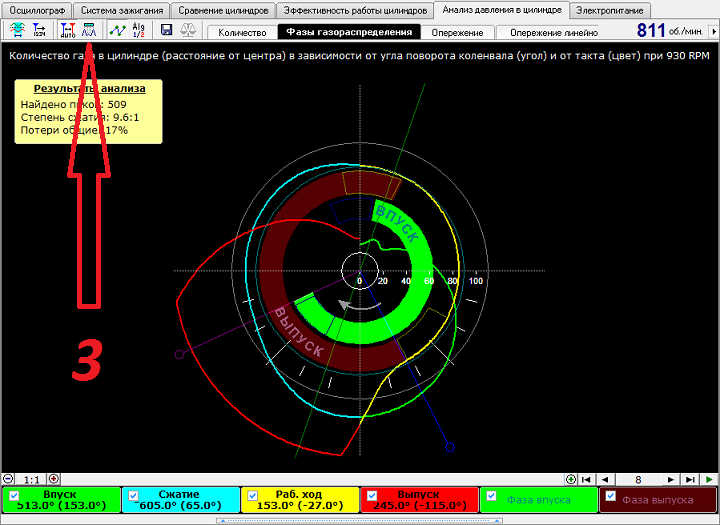
Task: Click the zoom out minus icon
Action: 8,479
